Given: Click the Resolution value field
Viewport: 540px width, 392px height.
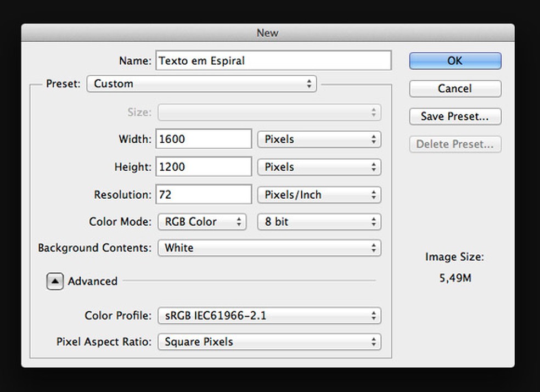Looking at the screenshot, I should (x=204, y=195).
